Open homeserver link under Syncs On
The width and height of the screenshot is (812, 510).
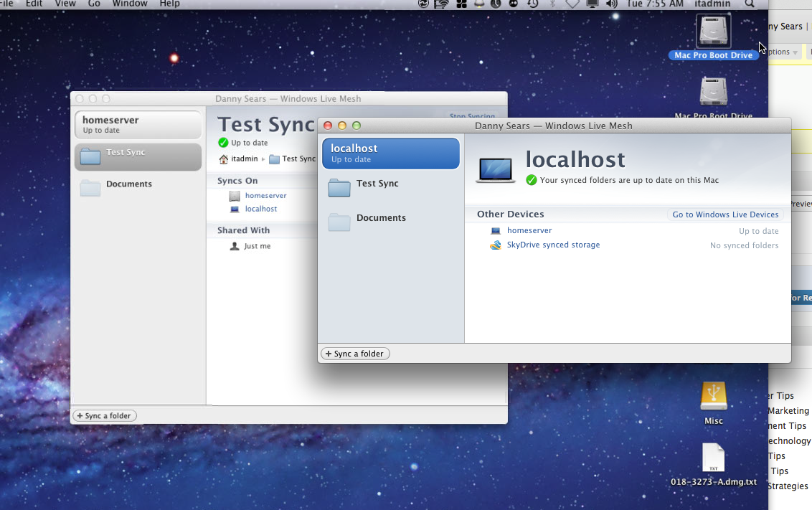265,195
